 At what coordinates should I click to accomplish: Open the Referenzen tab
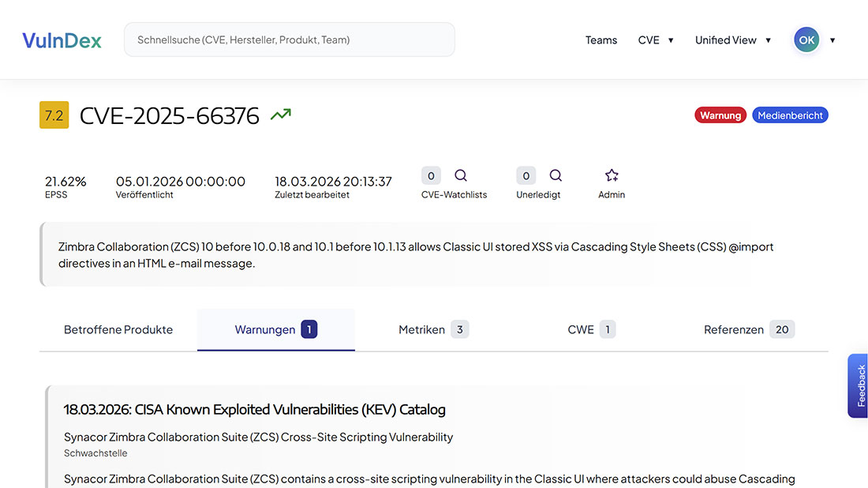click(x=749, y=329)
